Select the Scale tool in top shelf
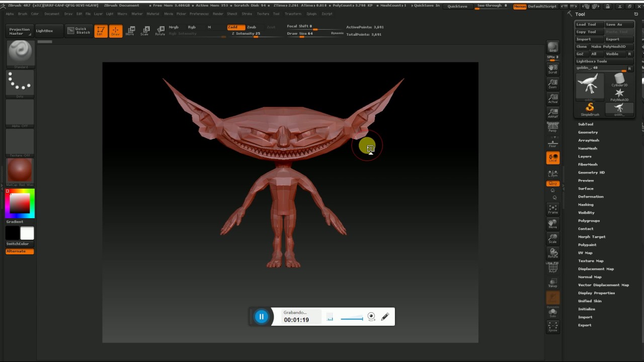Image resolution: width=644 pixels, height=362 pixels. 145,31
